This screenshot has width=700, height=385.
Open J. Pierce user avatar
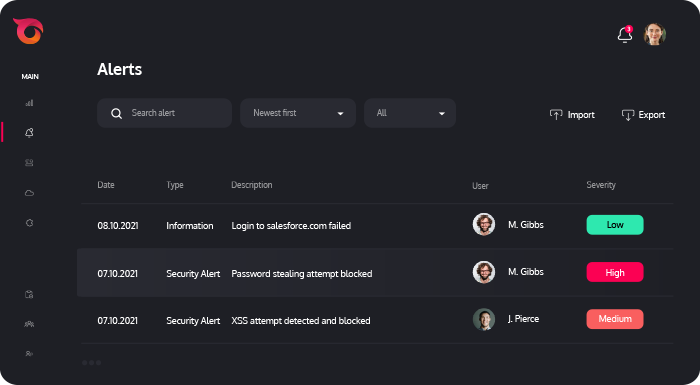pos(484,319)
